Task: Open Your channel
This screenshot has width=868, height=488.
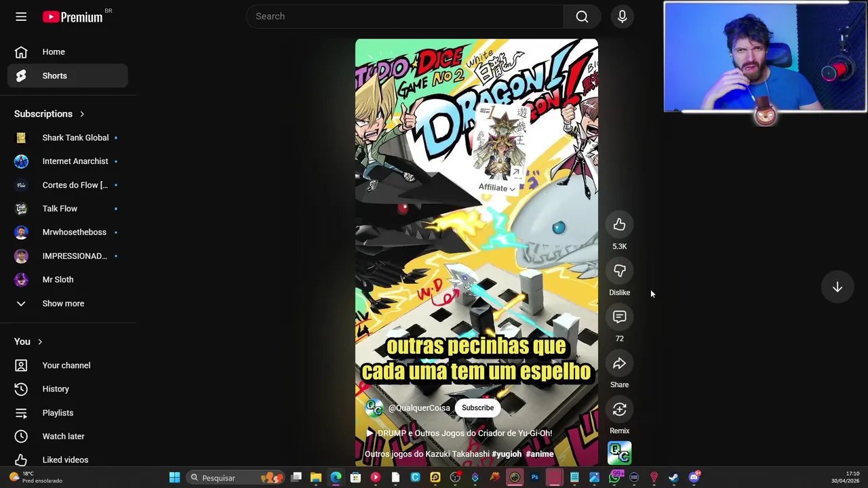Action: pyautogui.click(x=68, y=365)
